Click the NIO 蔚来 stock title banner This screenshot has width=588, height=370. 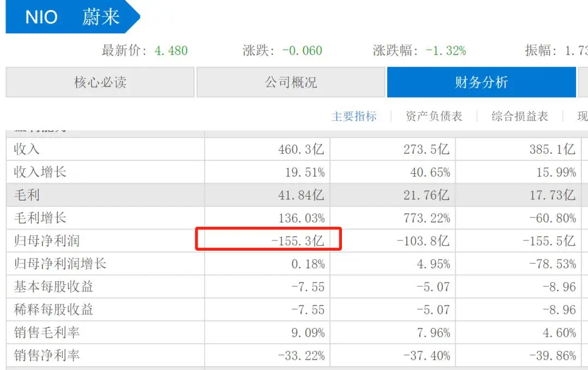pyautogui.click(x=72, y=17)
